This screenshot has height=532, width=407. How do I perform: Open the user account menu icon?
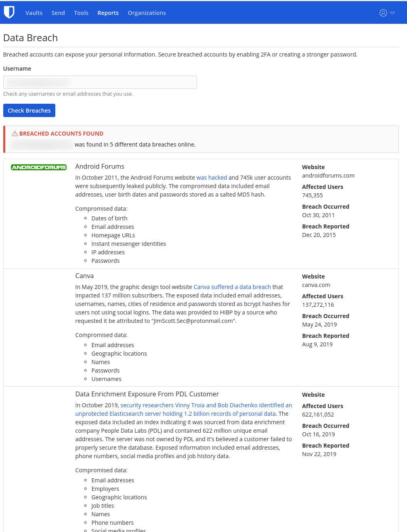tap(383, 13)
